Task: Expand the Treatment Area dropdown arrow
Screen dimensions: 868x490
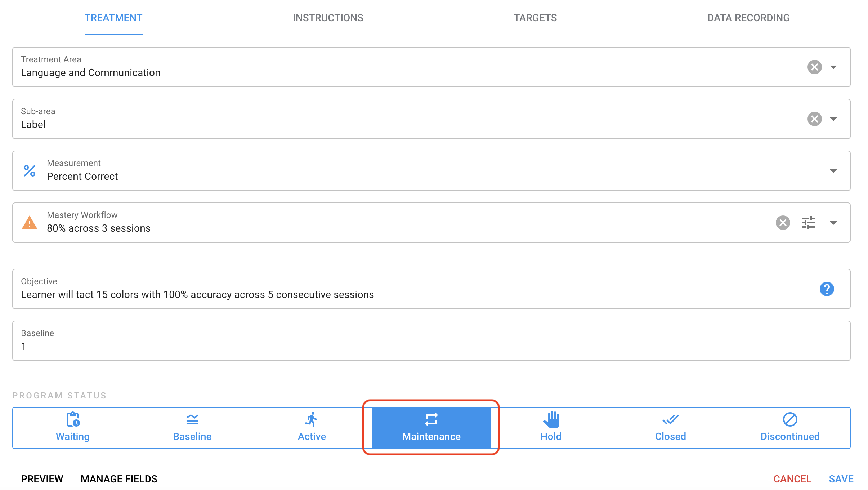Action: tap(833, 67)
